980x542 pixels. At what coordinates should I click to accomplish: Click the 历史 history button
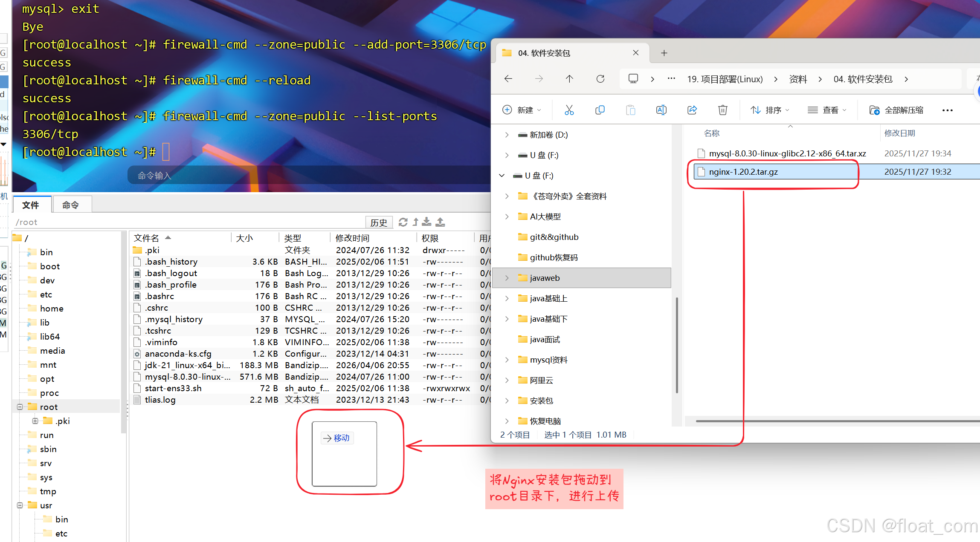pyautogui.click(x=378, y=222)
